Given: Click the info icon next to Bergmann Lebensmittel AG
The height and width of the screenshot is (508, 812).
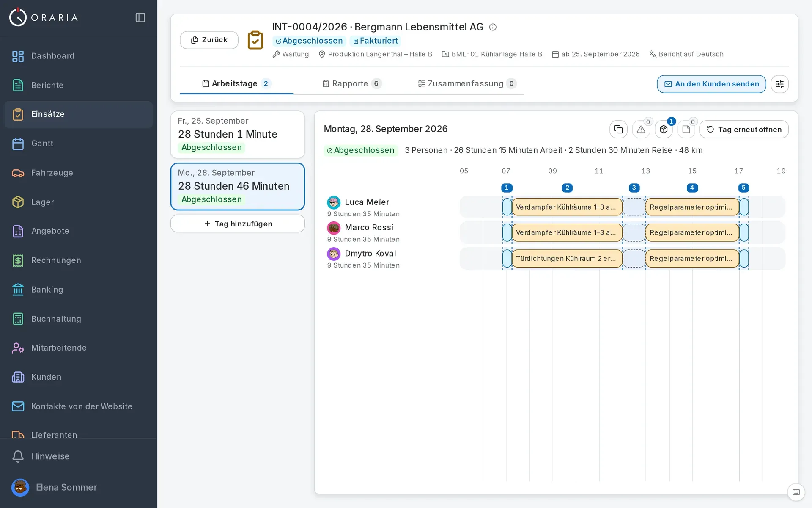Looking at the screenshot, I should (x=493, y=27).
